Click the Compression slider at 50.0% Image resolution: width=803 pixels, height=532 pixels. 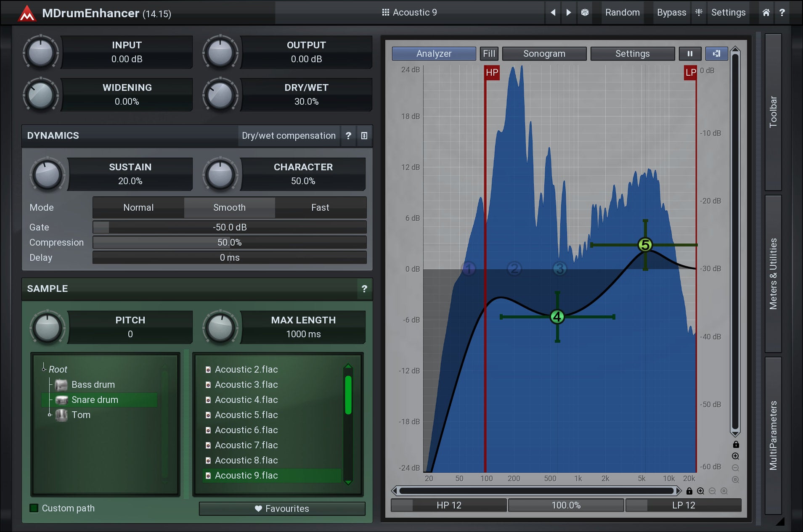229,243
